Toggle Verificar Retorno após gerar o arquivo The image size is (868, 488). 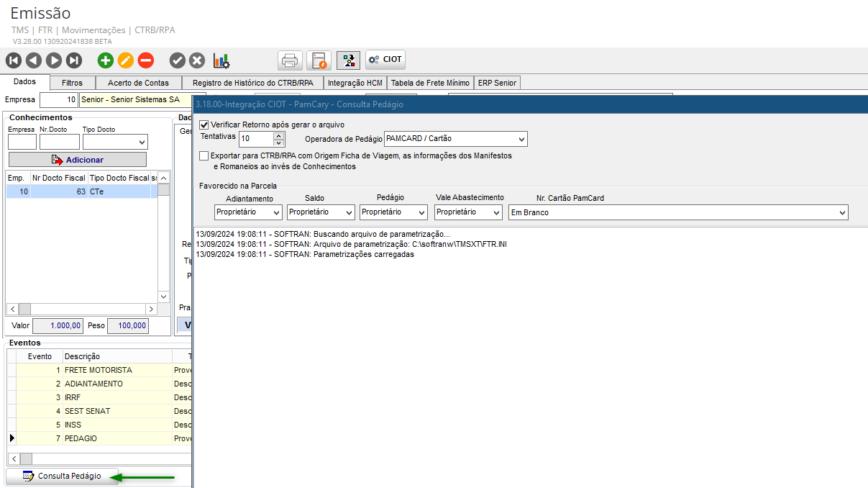(204, 125)
